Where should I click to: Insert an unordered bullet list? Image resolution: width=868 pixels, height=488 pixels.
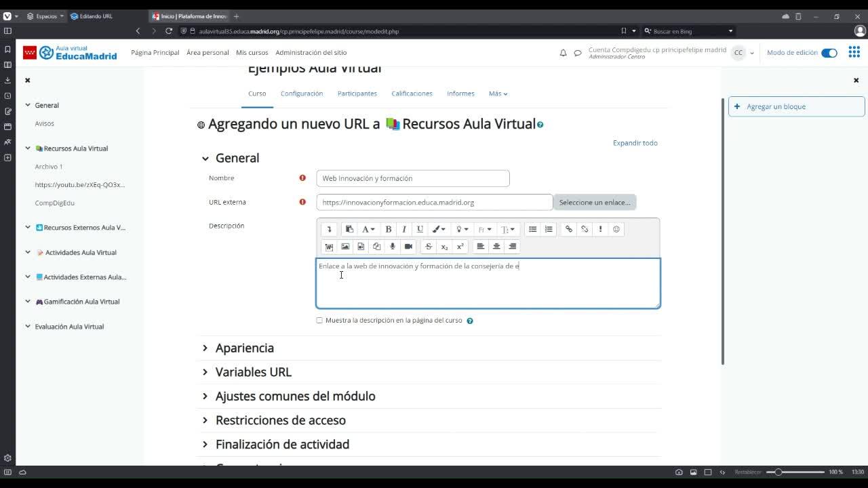(x=533, y=229)
